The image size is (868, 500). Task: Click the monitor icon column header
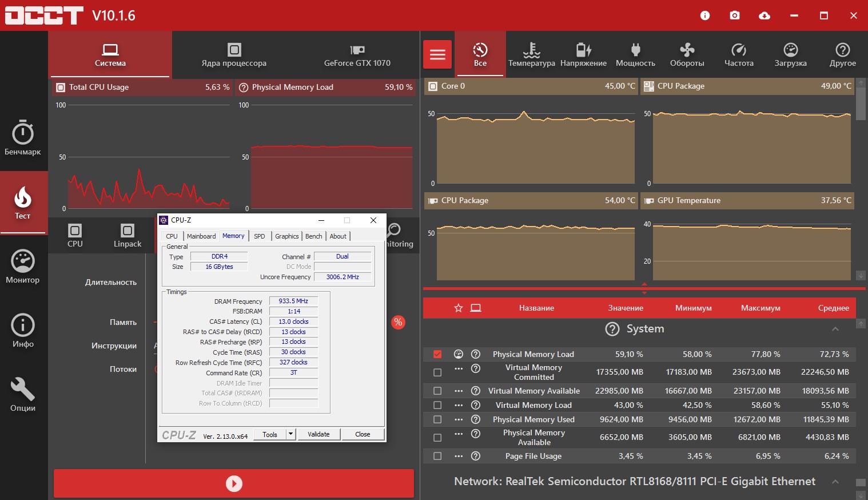click(476, 308)
